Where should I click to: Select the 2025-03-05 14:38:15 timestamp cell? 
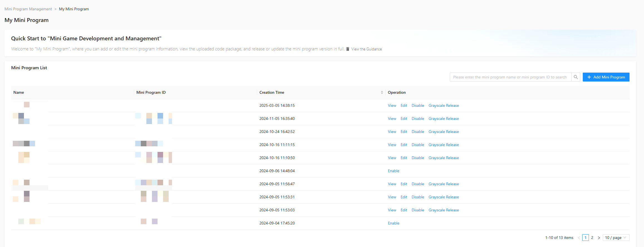[277, 105]
